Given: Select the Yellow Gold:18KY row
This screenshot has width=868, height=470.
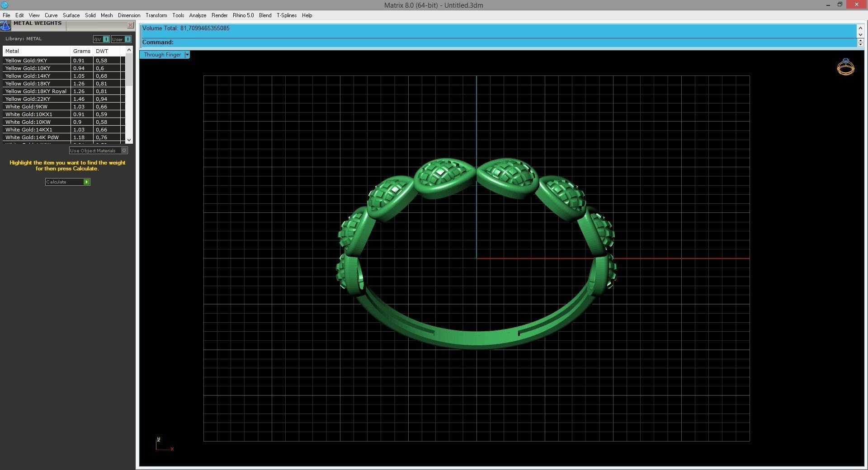Looking at the screenshot, I should [x=63, y=84].
